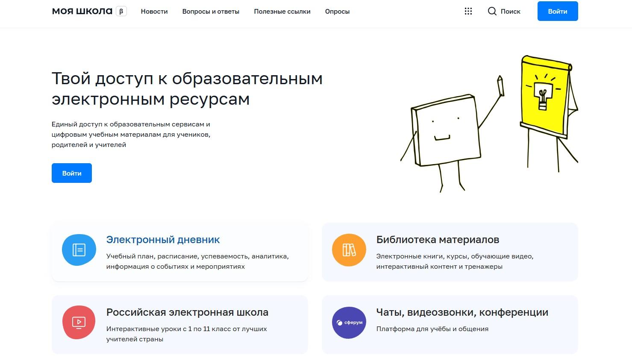Click the orange library books icon

pos(349,250)
